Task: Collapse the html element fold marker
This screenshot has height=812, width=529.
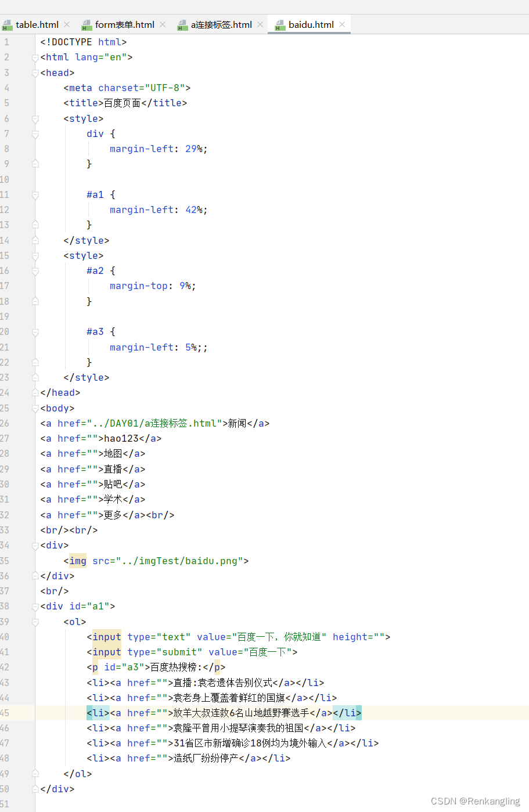Action: (34, 57)
